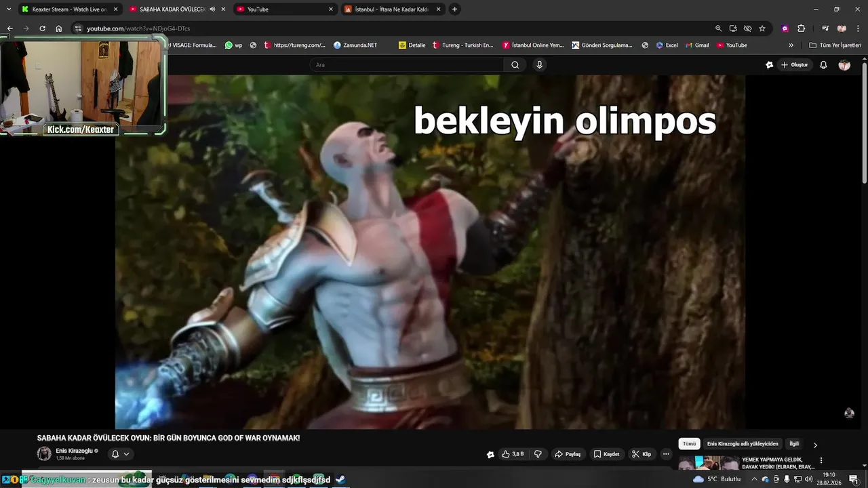Screen dimensions: 868x488
Task: Open the Enis Kirazoglu channel avatar
Action: [44, 454]
